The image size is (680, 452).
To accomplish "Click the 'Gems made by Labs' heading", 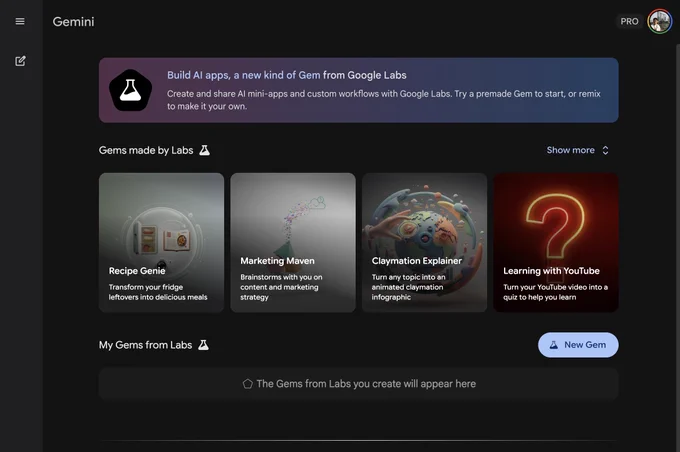I will (146, 150).
